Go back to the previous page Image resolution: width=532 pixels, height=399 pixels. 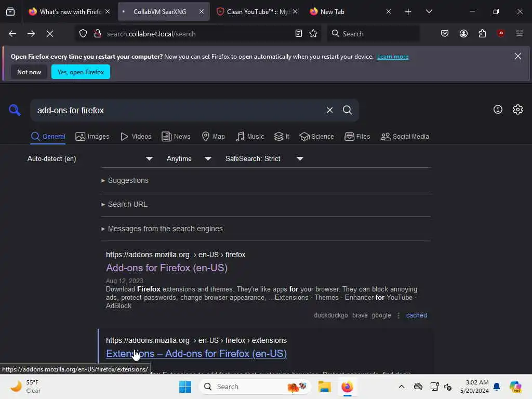coord(12,34)
